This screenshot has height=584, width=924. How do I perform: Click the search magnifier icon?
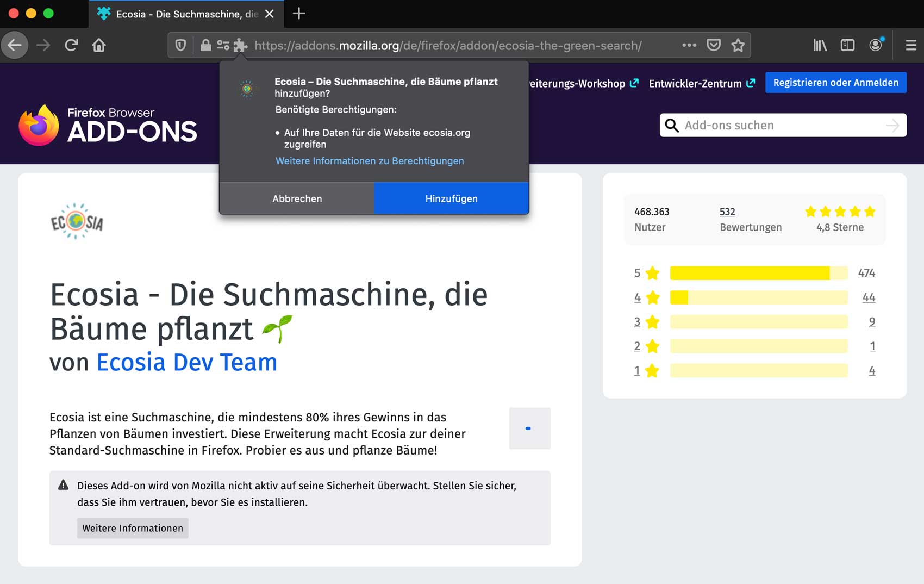(x=672, y=126)
